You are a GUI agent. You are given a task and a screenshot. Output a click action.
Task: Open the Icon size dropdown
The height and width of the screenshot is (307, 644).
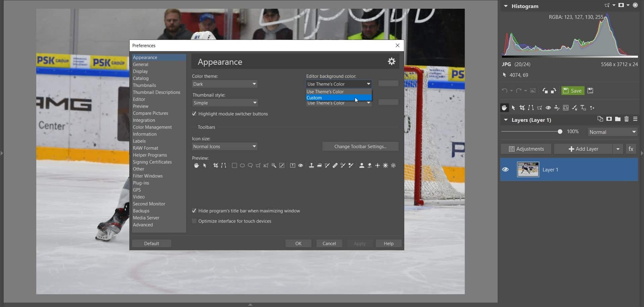(x=225, y=146)
